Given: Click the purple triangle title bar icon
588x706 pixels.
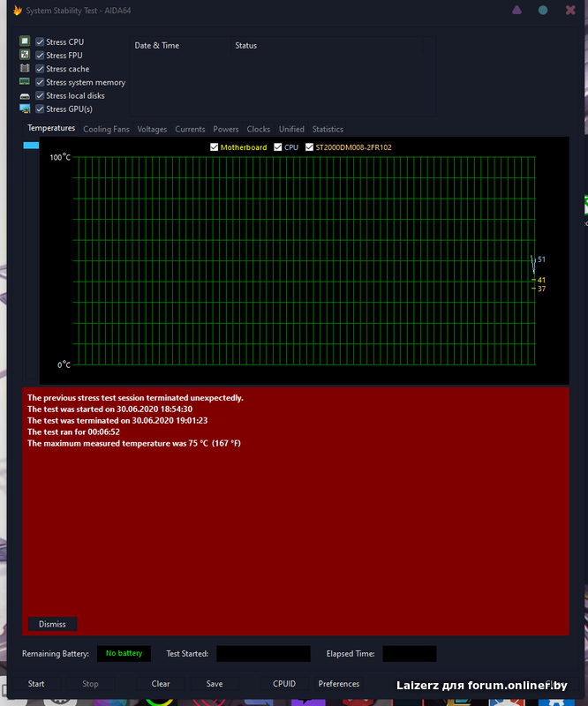Looking at the screenshot, I should point(516,11).
